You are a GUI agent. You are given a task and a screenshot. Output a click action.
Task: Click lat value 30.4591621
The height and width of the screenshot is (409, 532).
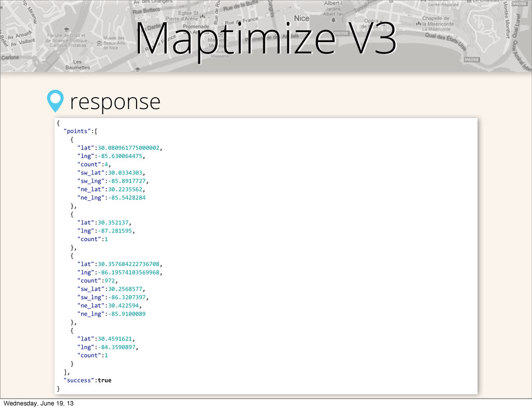pos(115,339)
